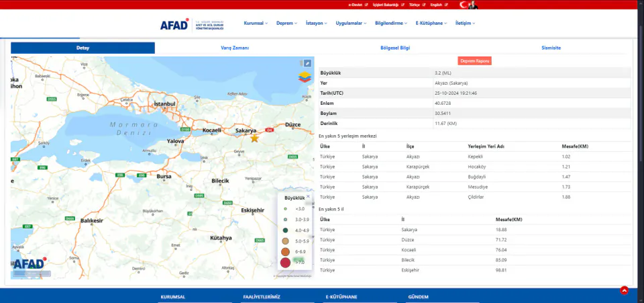
Task: Click the date 25-10-2024 19:21:46
Action: pos(455,93)
